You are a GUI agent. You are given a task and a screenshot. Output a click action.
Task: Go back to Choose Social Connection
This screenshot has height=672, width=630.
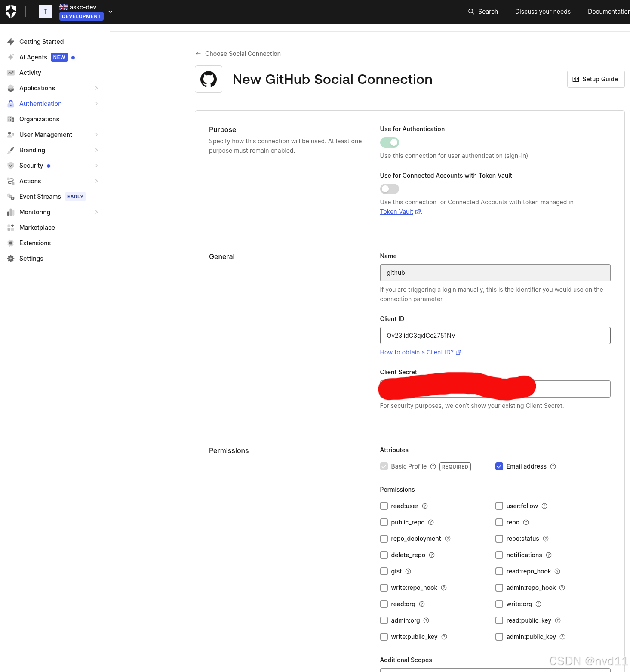coord(243,54)
